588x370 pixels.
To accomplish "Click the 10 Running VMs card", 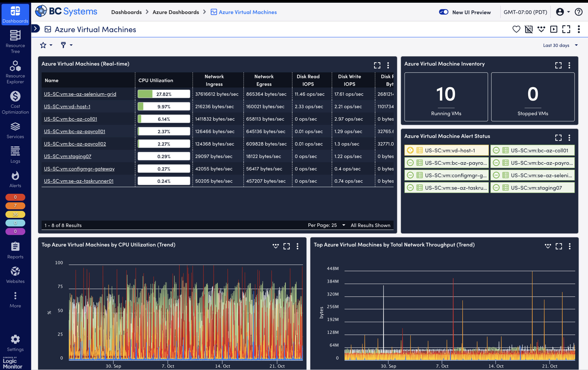I will click(x=446, y=97).
